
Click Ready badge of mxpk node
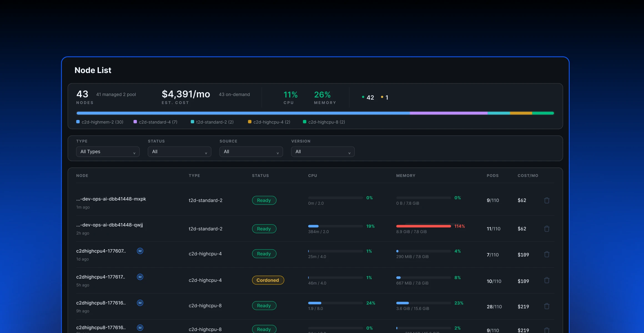[x=264, y=200]
